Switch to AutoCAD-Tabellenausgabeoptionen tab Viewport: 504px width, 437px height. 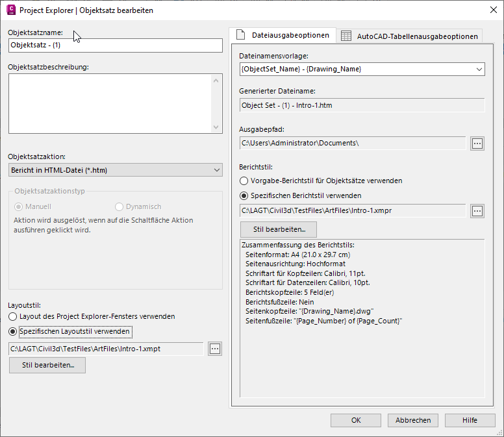(410, 36)
